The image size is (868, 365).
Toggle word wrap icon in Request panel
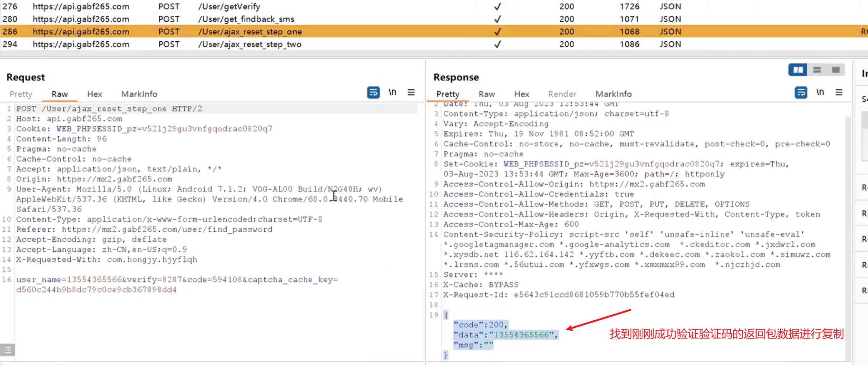tap(373, 92)
